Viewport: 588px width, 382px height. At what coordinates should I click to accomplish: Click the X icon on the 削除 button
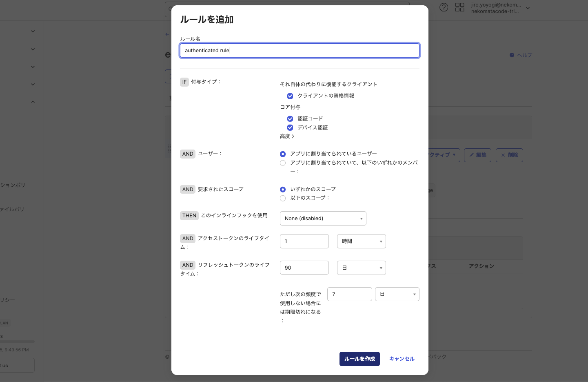503,155
